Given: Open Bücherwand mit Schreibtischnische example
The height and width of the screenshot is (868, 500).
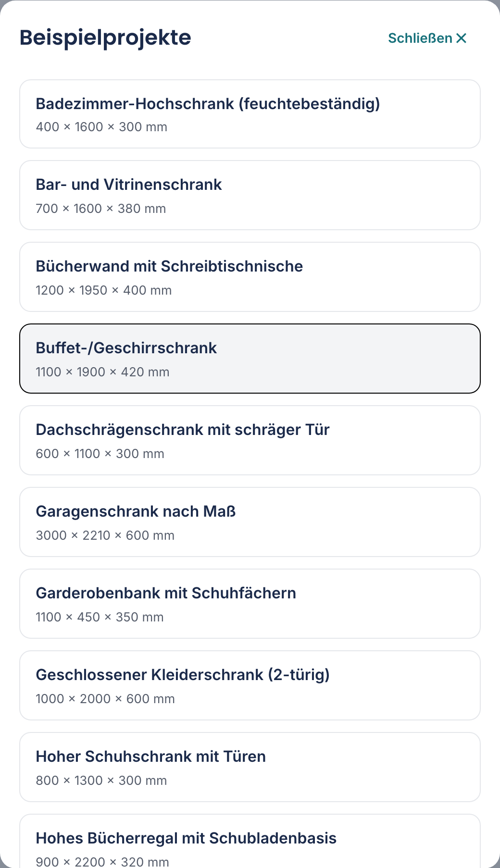Looking at the screenshot, I should coord(250,277).
